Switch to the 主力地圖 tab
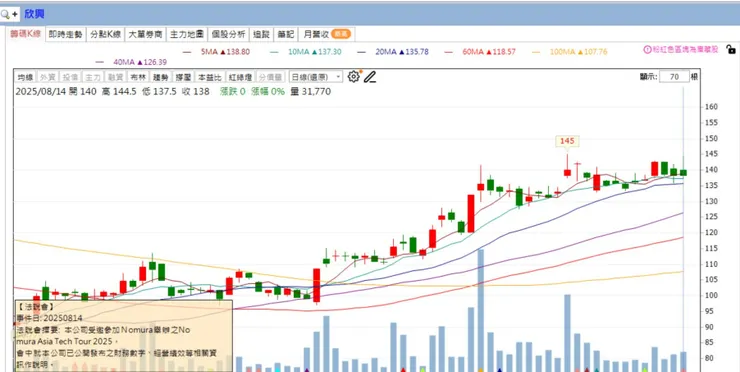The height and width of the screenshot is (372, 740). point(187,34)
